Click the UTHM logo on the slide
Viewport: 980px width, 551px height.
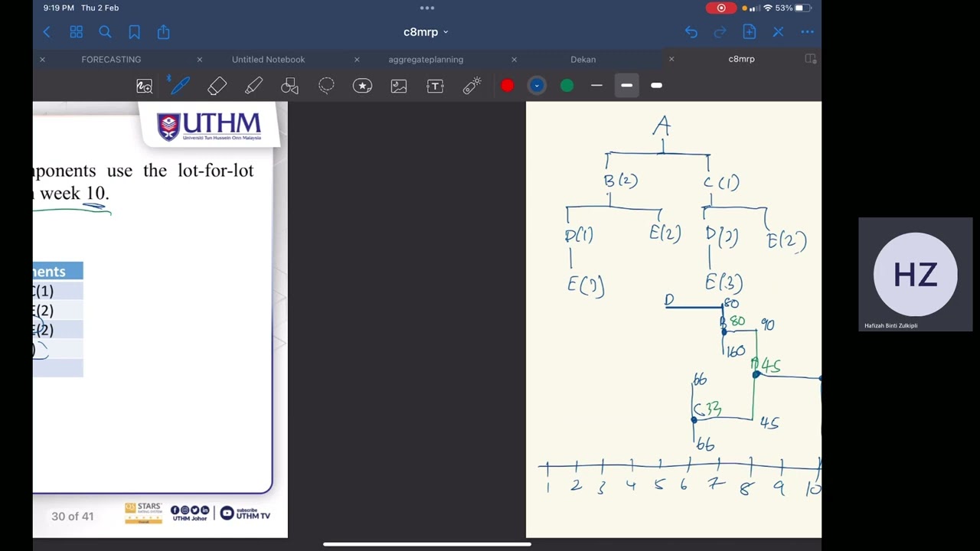tap(209, 126)
